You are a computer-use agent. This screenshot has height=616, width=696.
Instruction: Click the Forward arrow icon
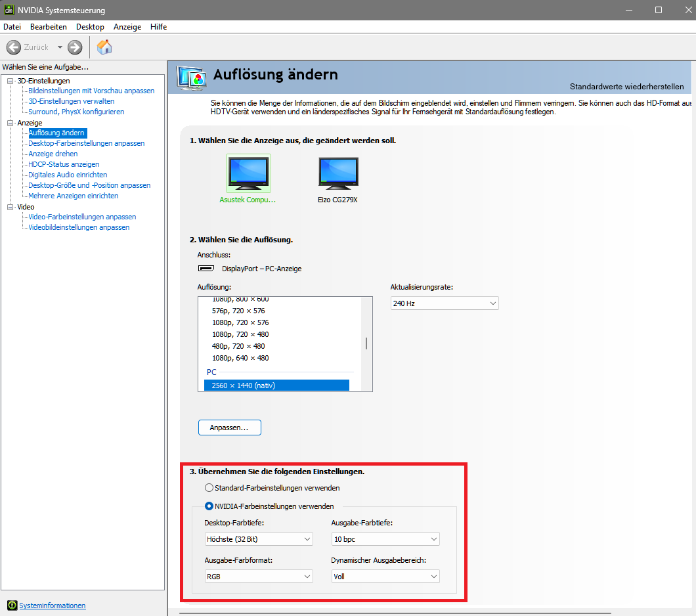[75, 47]
